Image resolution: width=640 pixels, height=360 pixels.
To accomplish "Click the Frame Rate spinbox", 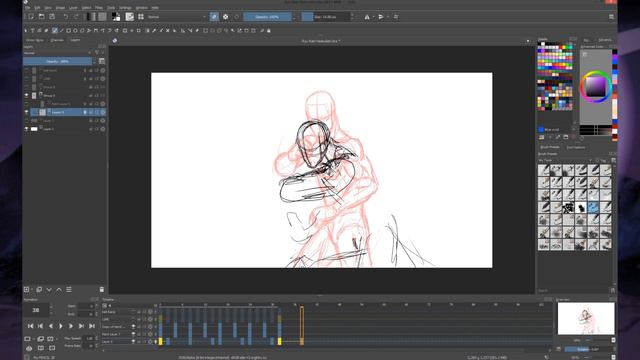I will 89,346.
